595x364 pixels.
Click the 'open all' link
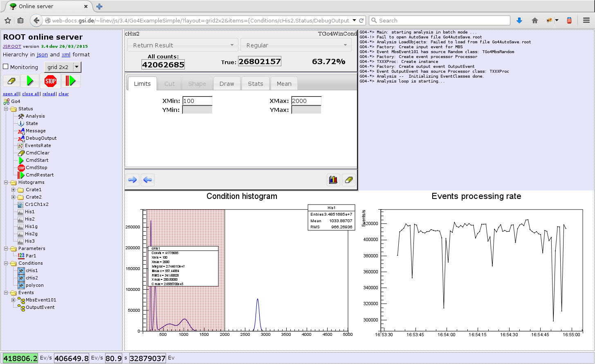tap(11, 94)
